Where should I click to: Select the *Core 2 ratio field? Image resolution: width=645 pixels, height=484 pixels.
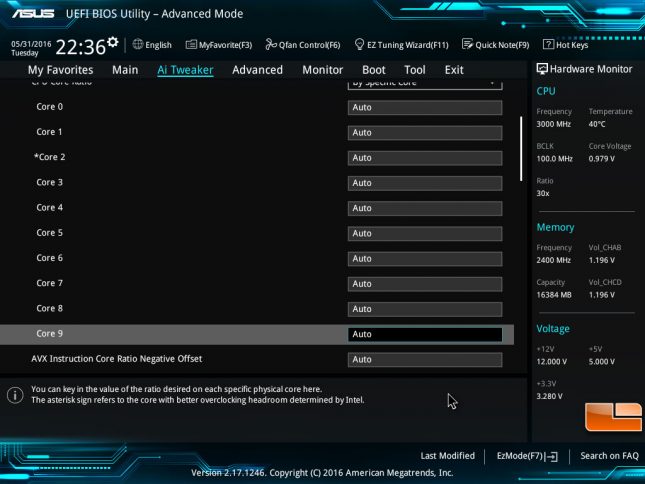tap(425, 158)
